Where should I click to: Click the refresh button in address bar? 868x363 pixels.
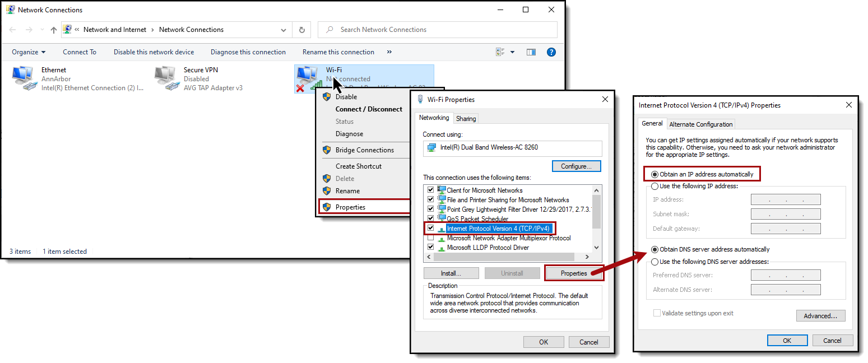(x=302, y=30)
